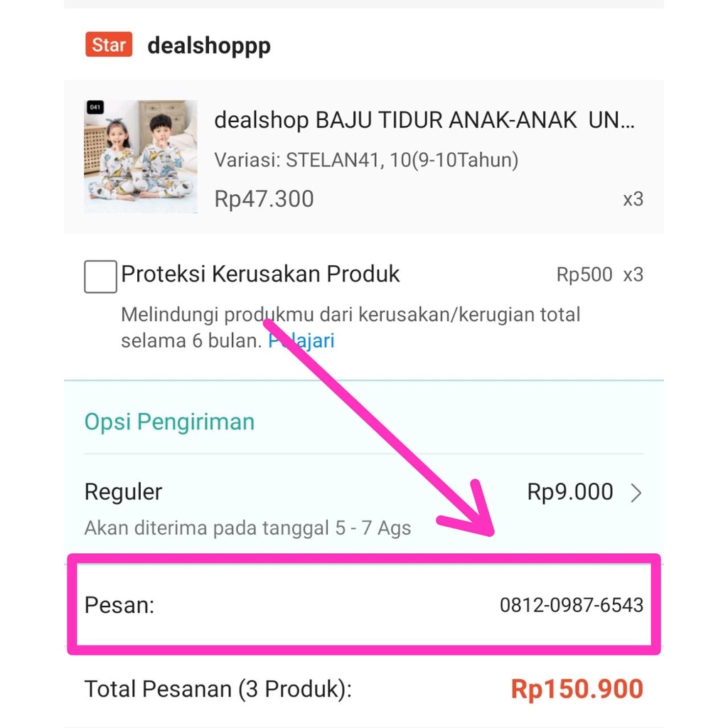This screenshot has height=728, width=728.
Task: Select the Variasi STELAN41 variation text
Action: pos(366,160)
